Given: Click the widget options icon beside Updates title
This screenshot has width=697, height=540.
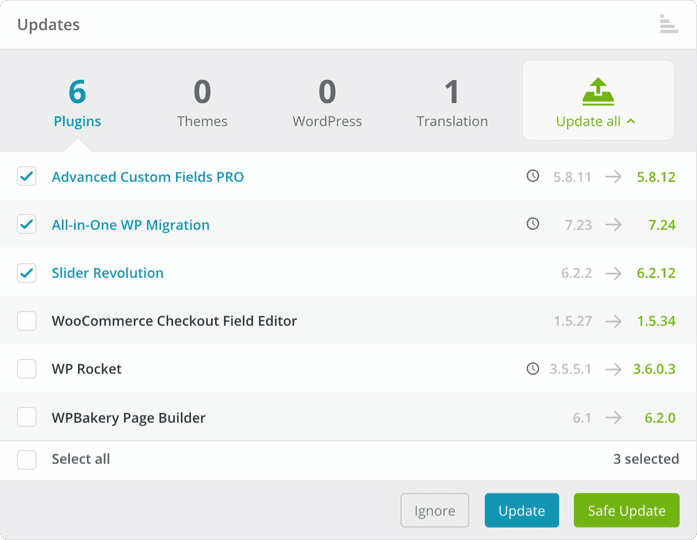Looking at the screenshot, I should pos(669,24).
